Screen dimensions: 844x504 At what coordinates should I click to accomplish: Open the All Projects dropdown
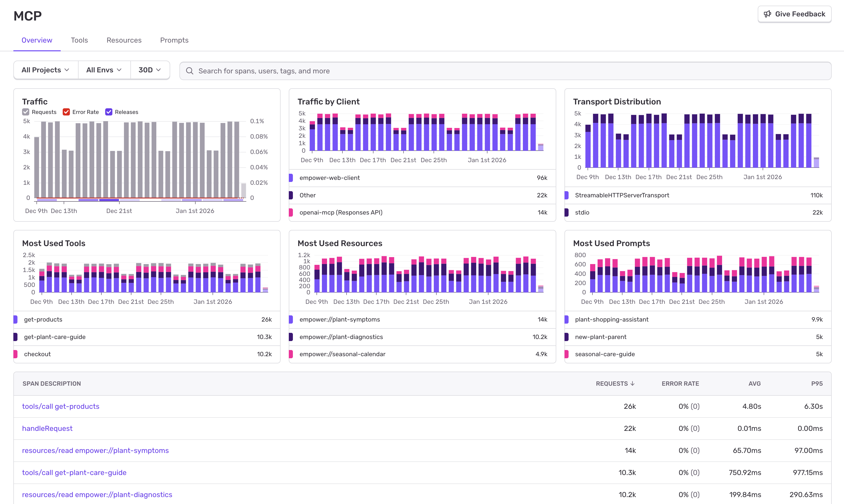point(45,70)
